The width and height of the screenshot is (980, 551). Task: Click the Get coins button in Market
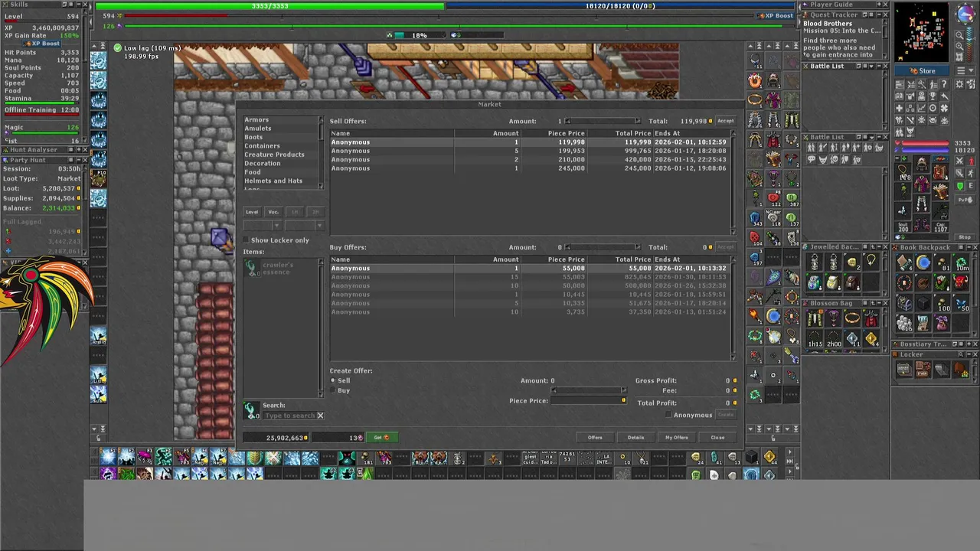point(381,438)
